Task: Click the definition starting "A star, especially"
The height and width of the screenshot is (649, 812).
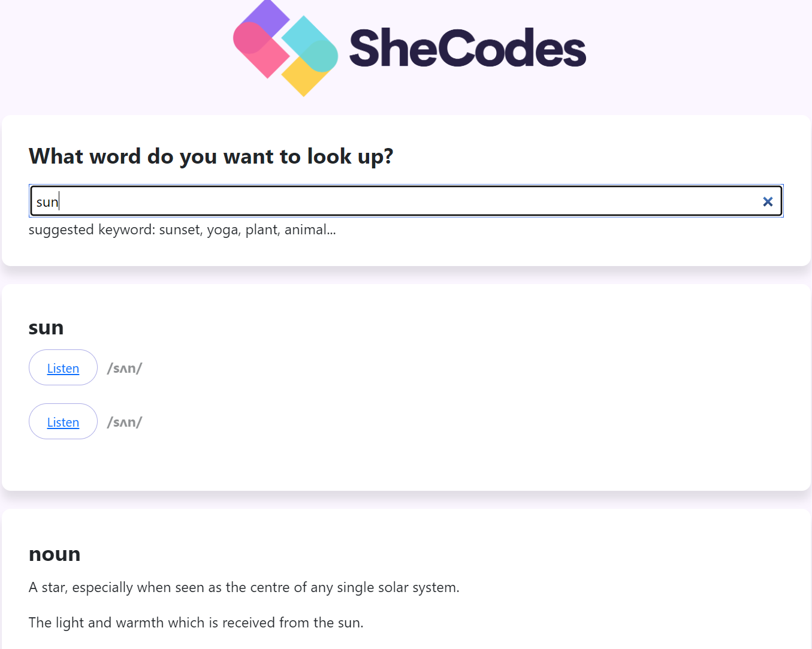Action: 244,588
